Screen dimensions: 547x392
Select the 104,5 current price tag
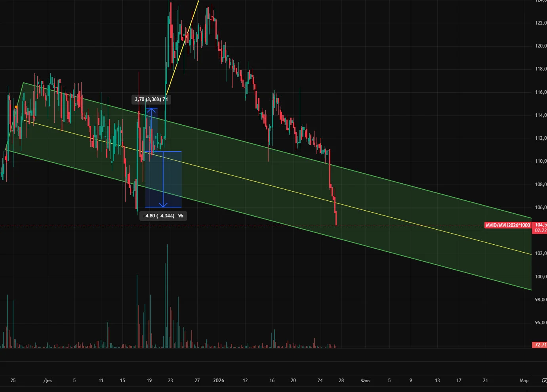click(x=540, y=225)
